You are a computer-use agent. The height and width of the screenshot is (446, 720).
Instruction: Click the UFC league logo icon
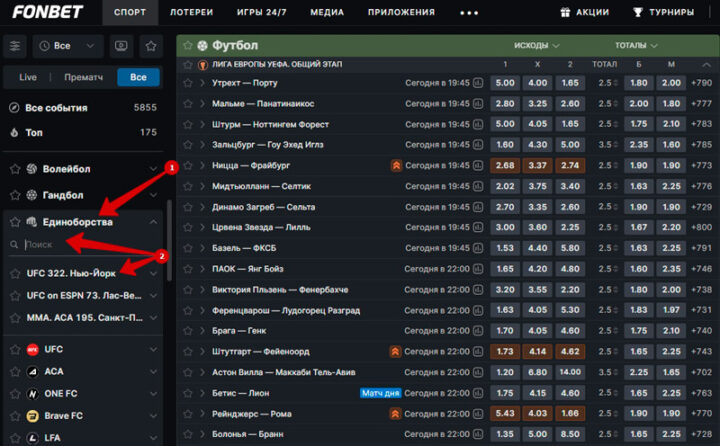point(33,350)
